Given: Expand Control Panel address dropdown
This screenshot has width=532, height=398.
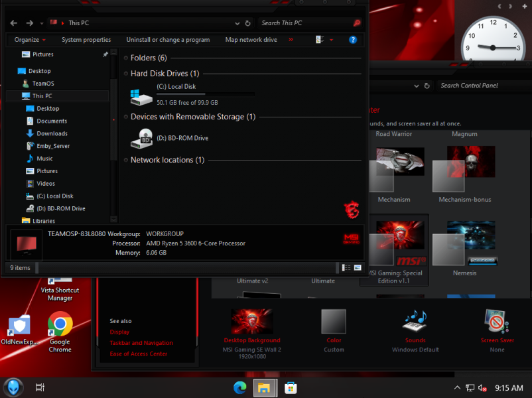Looking at the screenshot, I should click(417, 86).
